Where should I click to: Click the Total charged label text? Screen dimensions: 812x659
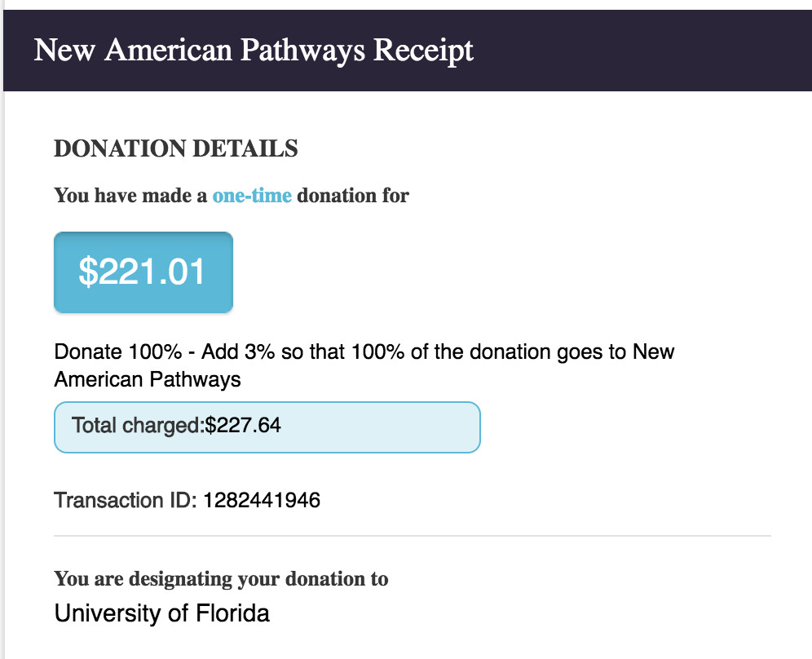point(136,425)
